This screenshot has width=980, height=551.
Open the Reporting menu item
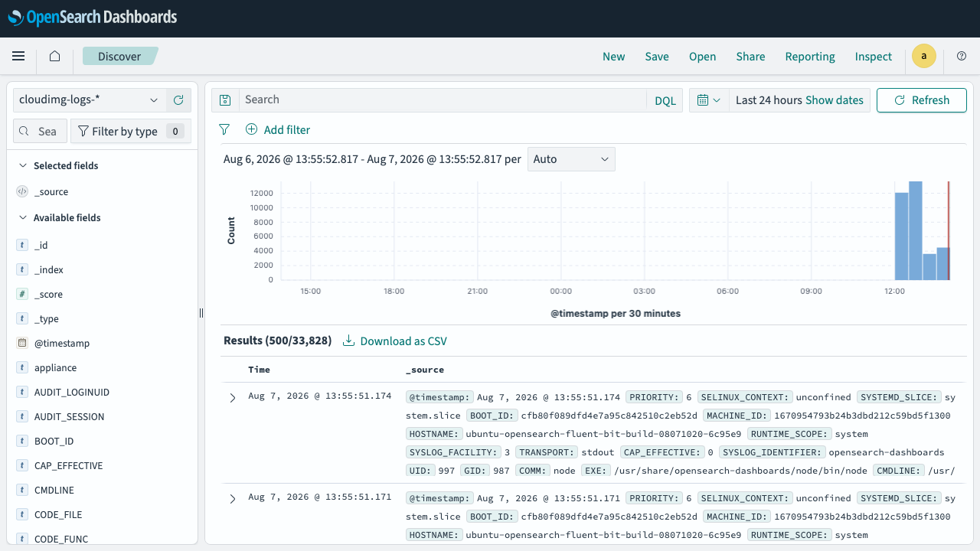click(810, 57)
